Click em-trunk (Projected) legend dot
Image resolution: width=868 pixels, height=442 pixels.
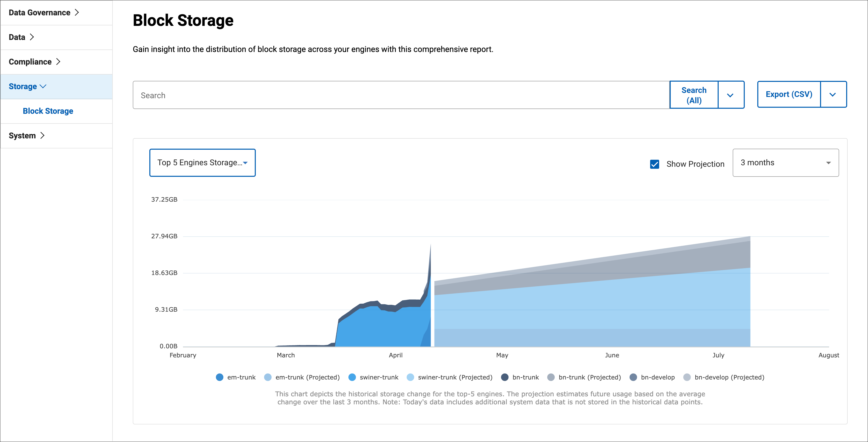coord(268,377)
